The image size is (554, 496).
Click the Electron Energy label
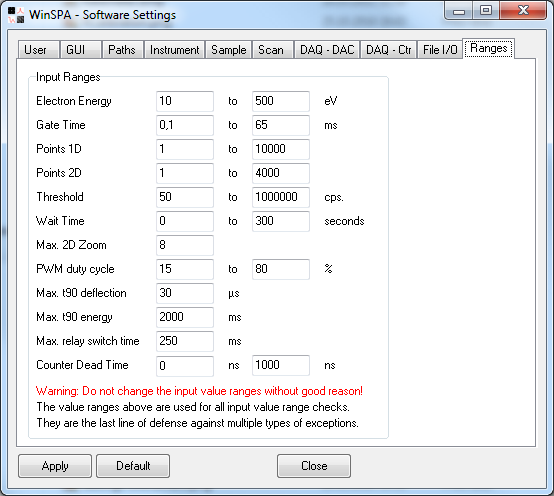tap(74, 101)
